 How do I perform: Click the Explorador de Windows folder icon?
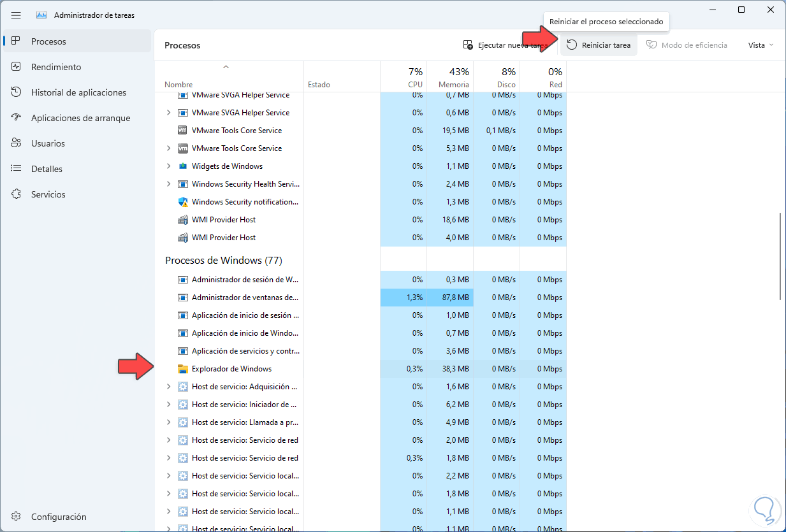(x=182, y=369)
